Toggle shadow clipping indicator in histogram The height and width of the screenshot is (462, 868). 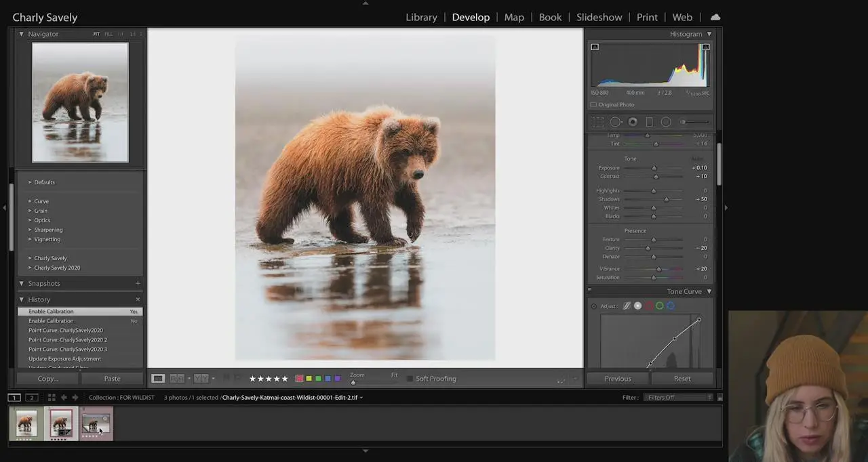[x=595, y=47]
